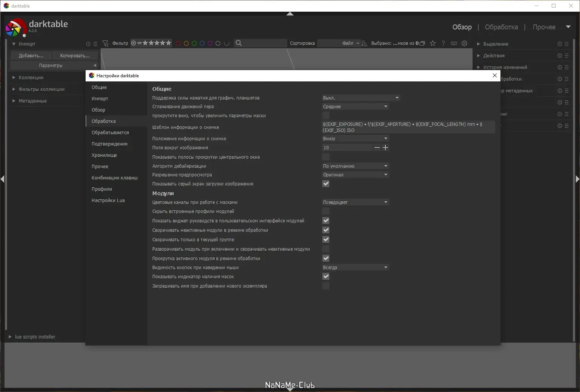This screenshot has width=580, height=392.
Task: Open the keyboard shortcuts icon
Action: (x=454, y=43)
